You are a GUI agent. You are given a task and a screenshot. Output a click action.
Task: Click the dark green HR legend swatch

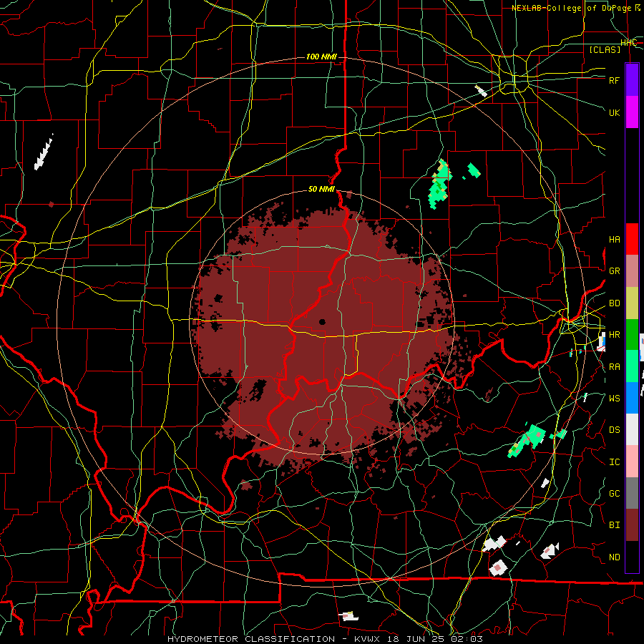(632, 334)
